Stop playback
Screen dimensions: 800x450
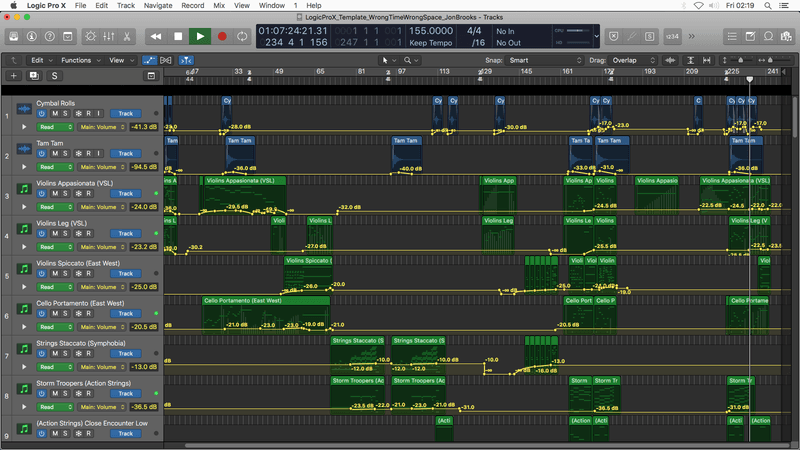click(178, 36)
